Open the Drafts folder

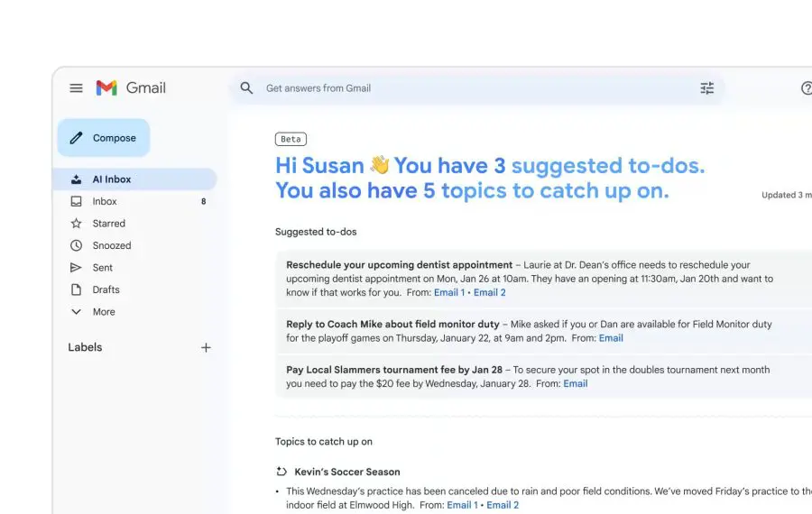(x=106, y=289)
